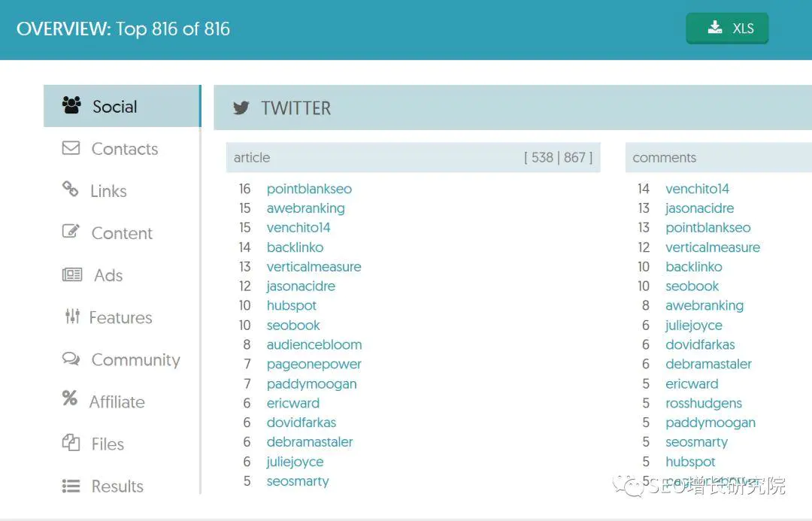Open the Contacts sidebar tab
The height and width of the screenshot is (521, 812).
click(123, 149)
